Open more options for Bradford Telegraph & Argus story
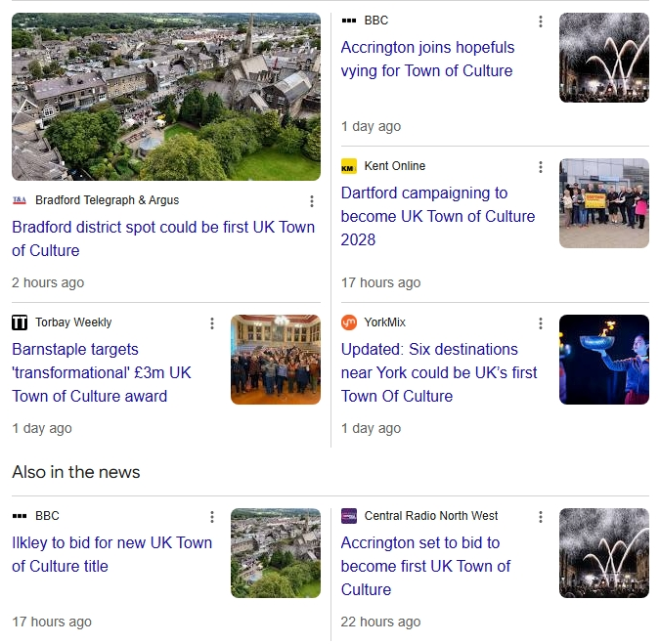The height and width of the screenshot is (644, 660). [x=312, y=201]
